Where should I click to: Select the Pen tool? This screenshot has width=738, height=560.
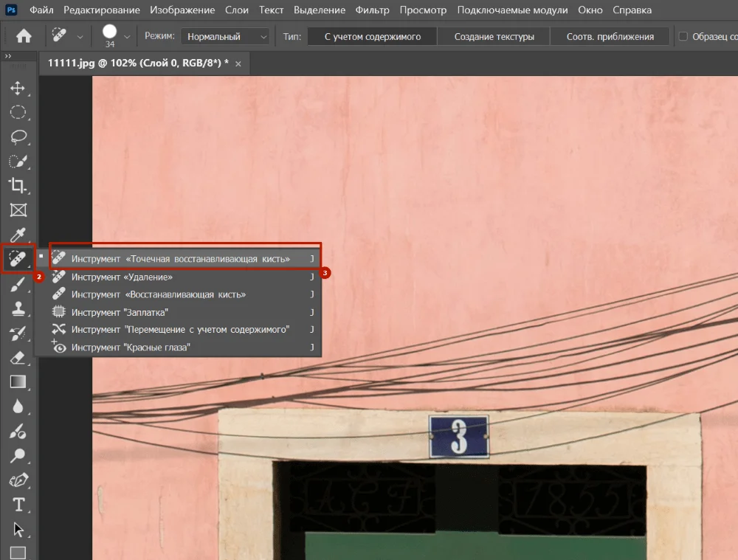tap(17, 480)
